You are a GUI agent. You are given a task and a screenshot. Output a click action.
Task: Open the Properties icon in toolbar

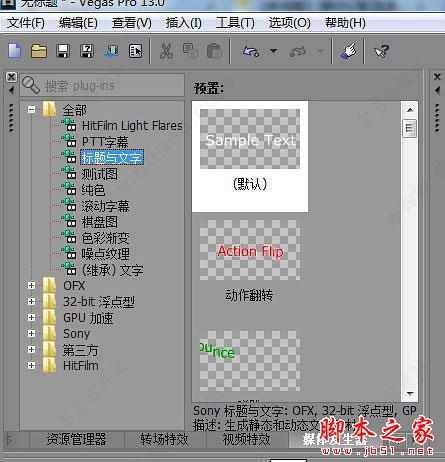[x=135, y=52]
